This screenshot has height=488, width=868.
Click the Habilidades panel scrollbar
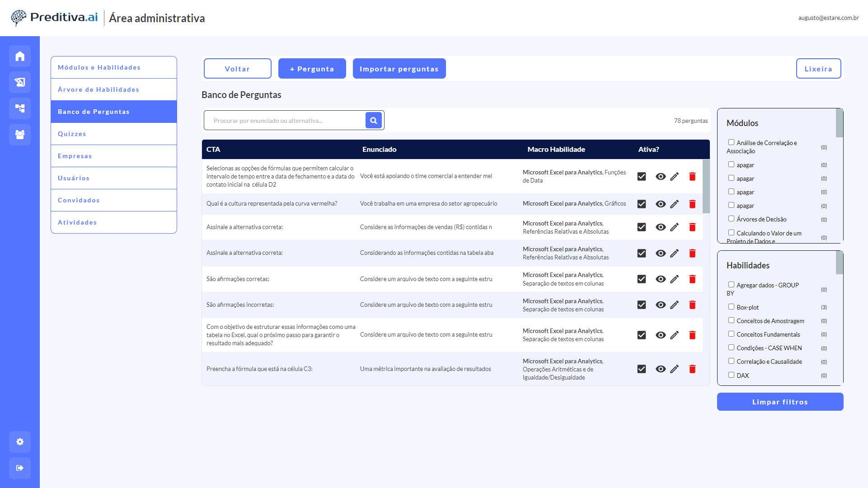click(x=840, y=263)
